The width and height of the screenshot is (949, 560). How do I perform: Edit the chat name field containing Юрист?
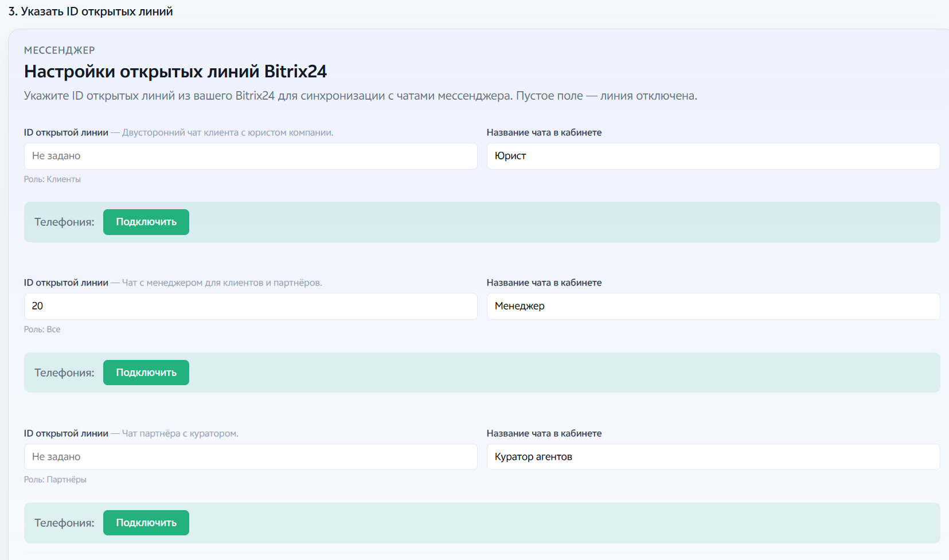(x=713, y=156)
